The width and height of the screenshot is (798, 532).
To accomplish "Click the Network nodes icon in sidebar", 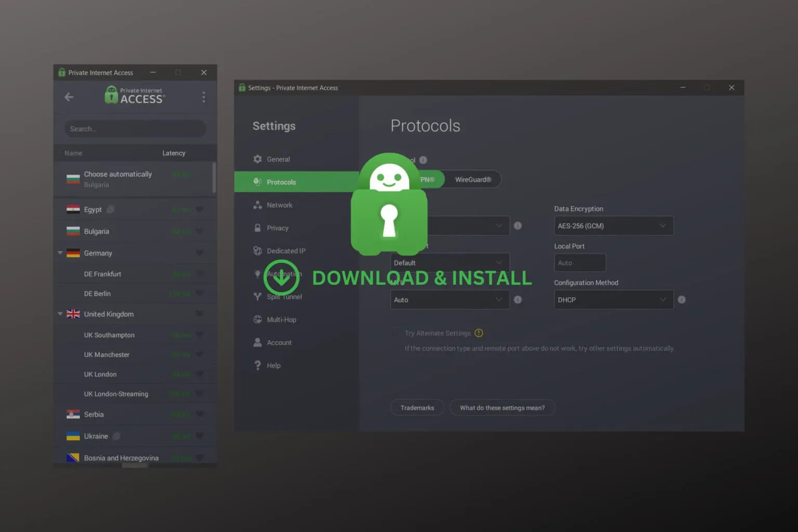I will [x=257, y=205].
